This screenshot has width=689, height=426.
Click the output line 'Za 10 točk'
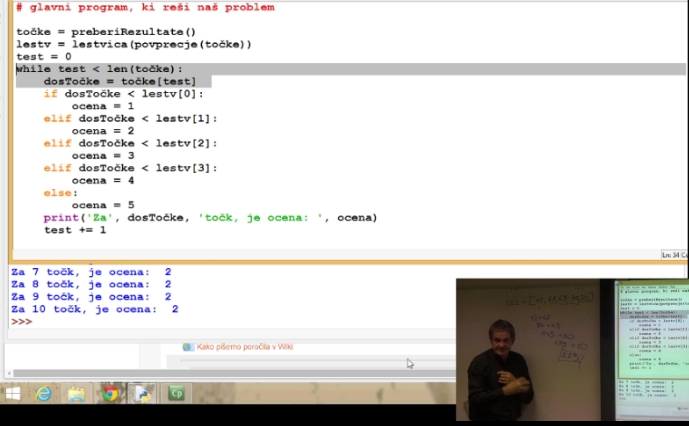click(95, 309)
